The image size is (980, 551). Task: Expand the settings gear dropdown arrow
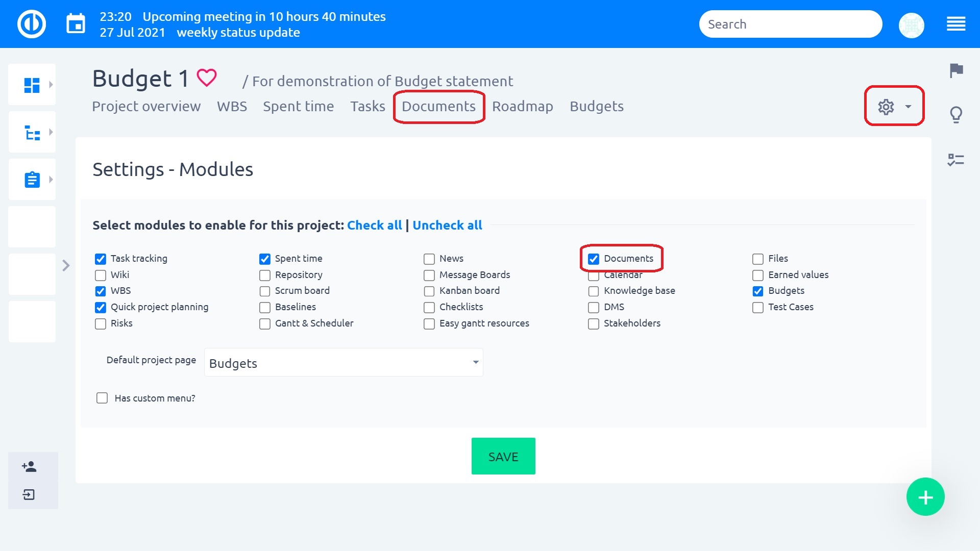click(908, 107)
